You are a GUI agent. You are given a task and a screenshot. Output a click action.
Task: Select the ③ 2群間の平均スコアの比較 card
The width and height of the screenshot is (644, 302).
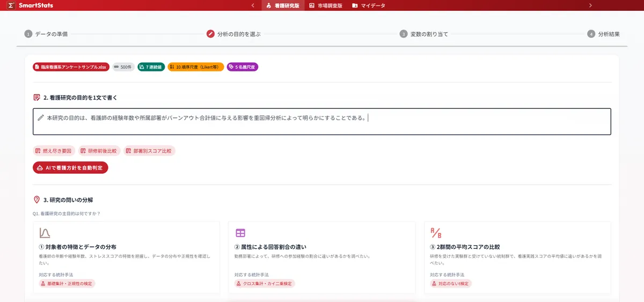click(x=517, y=257)
